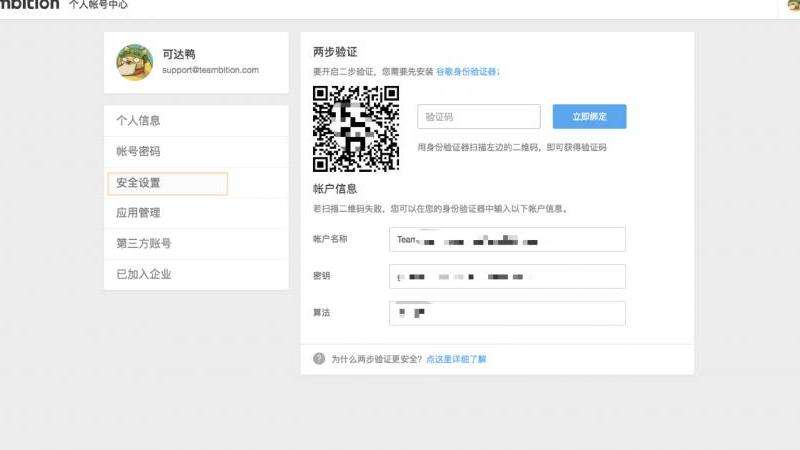Click the user avatar in top-right corner
The width and height of the screenshot is (800, 450).
click(x=793, y=5)
